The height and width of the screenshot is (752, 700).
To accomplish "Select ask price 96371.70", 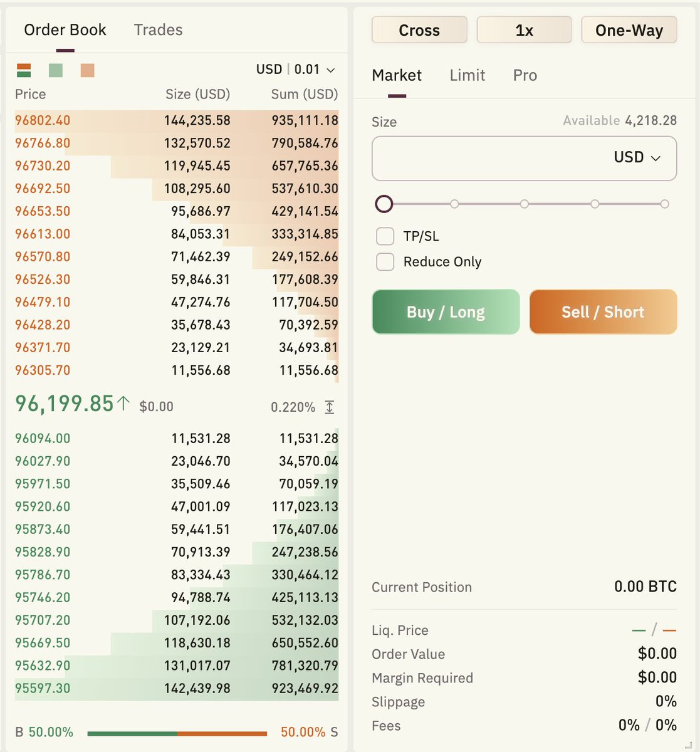I will click(x=43, y=347).
